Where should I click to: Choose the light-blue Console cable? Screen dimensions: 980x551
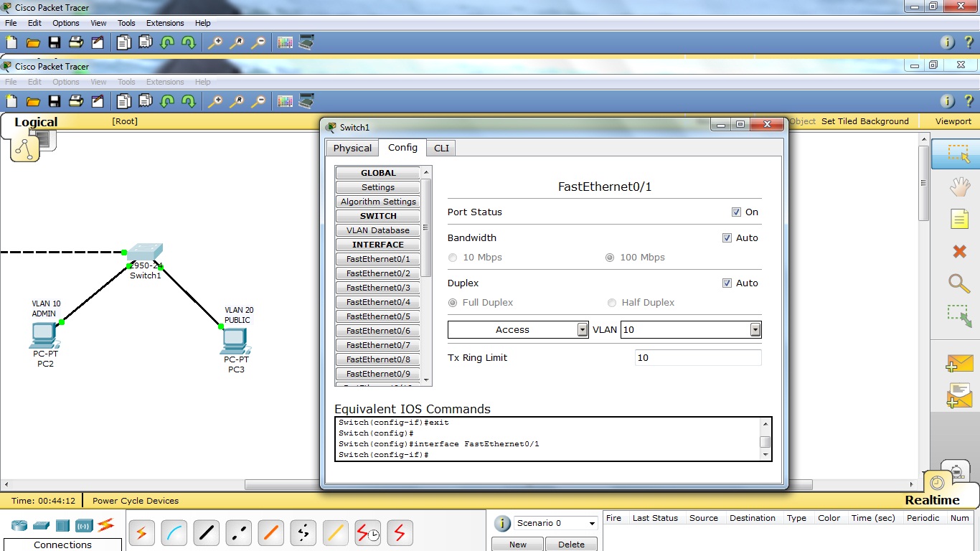[x=174, y=532]
